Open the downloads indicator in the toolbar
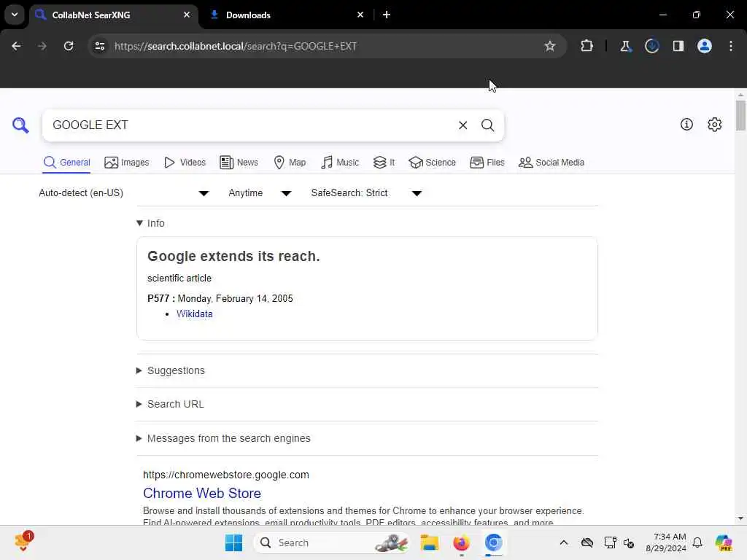Screen dimensions: 747x560 coord(651,46)
